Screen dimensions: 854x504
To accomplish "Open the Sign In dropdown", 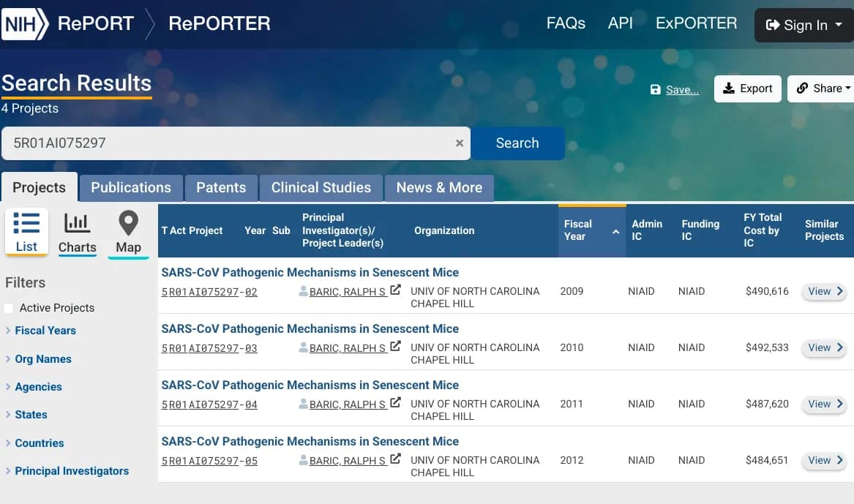I will click(x=804, y=25).
